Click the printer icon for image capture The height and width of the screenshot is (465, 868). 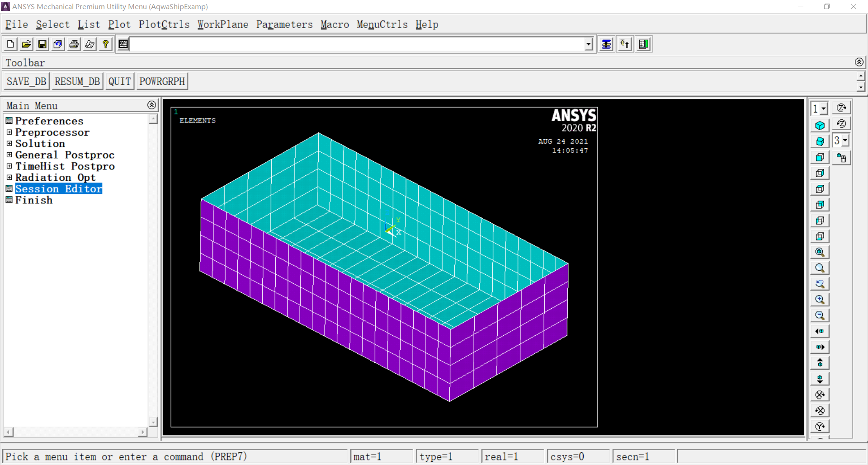[74, 44]
